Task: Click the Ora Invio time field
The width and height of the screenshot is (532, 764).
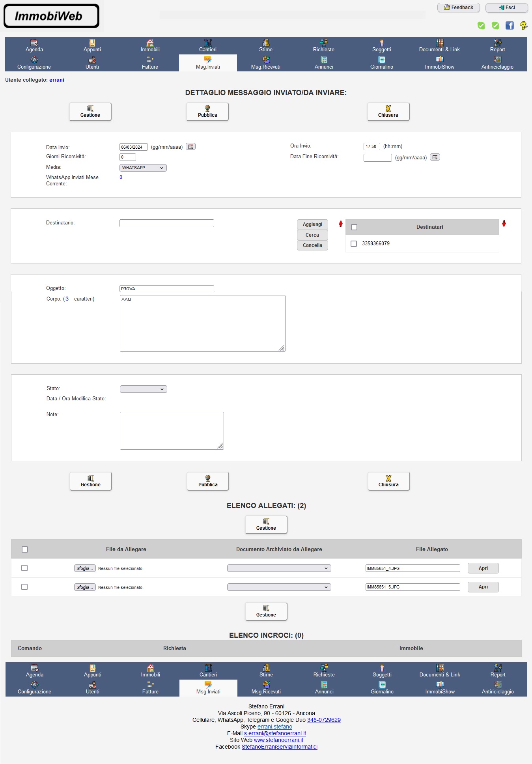Action: [x=371, y=146]
